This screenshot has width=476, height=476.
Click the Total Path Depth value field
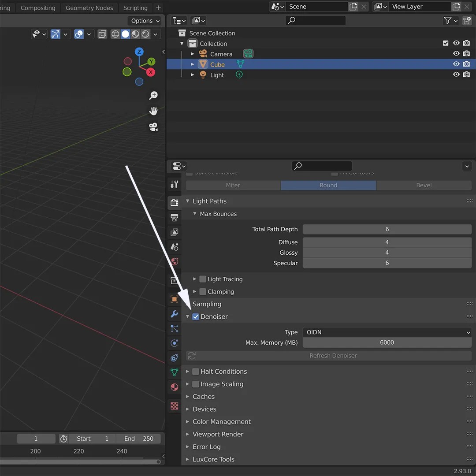pyautogui.click(x=387, y=229)
